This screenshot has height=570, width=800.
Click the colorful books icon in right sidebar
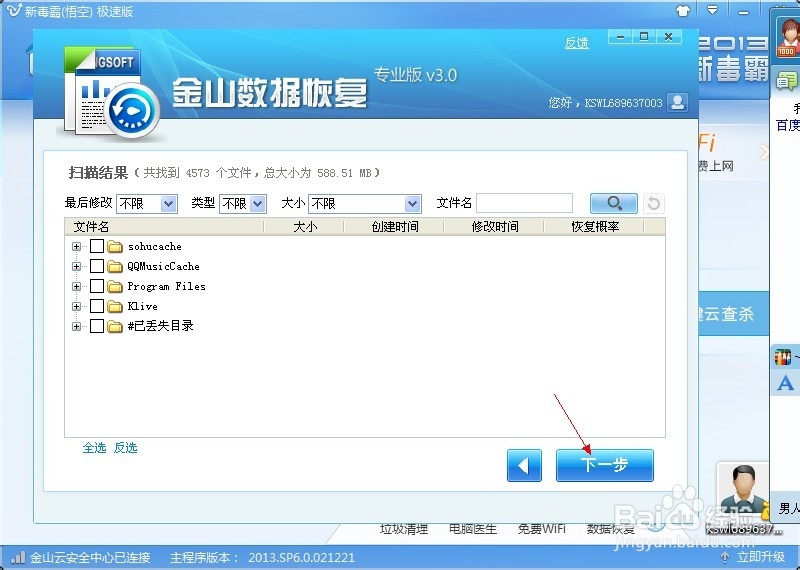pos(783,357)
